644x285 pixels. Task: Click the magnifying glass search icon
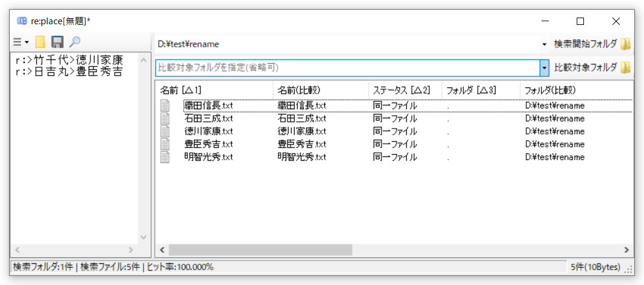point(75,41)
